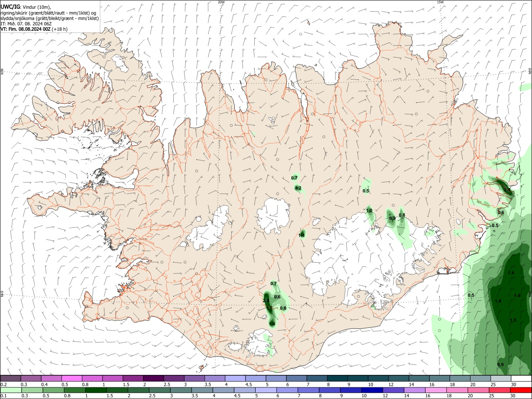The height and width of the screenshot is (399, 532).
Task: Click the darkest green rain swatch between 1 and 1.5
Action: click(96, 390)
